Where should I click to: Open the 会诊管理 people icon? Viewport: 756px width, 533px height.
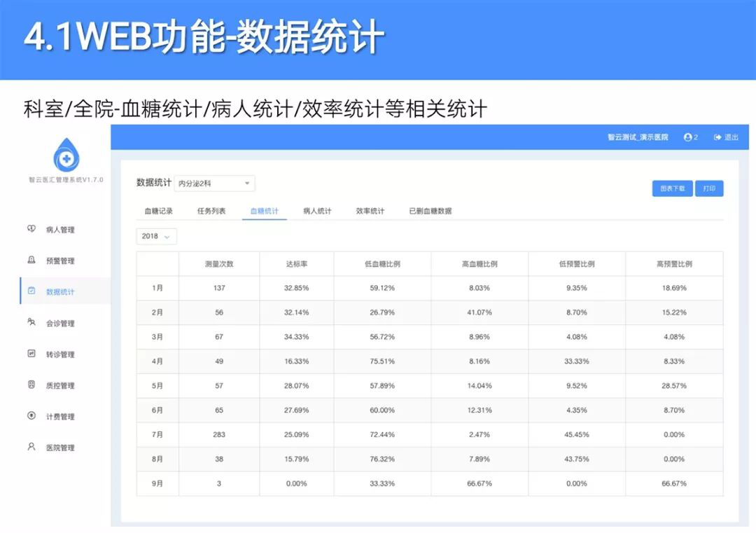31,322
